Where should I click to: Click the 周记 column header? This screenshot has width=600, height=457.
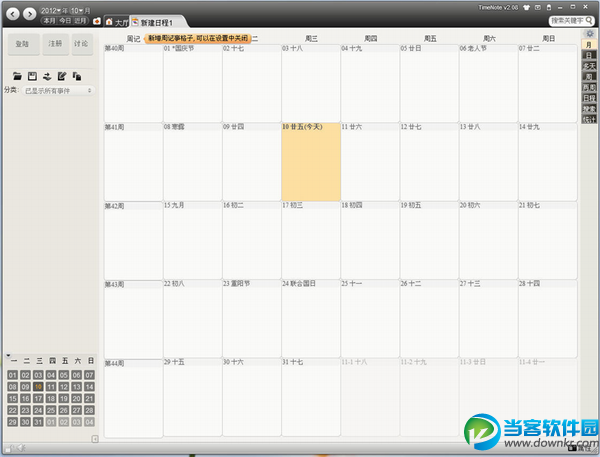(133, 39)
